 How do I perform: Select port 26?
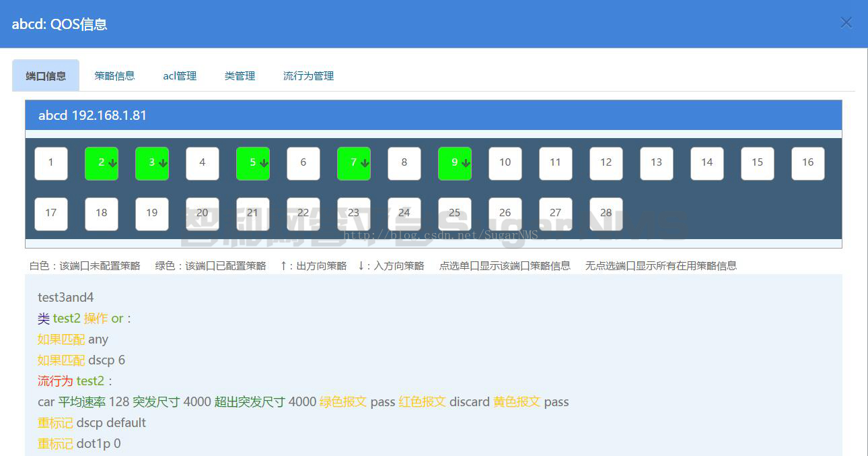505,214
